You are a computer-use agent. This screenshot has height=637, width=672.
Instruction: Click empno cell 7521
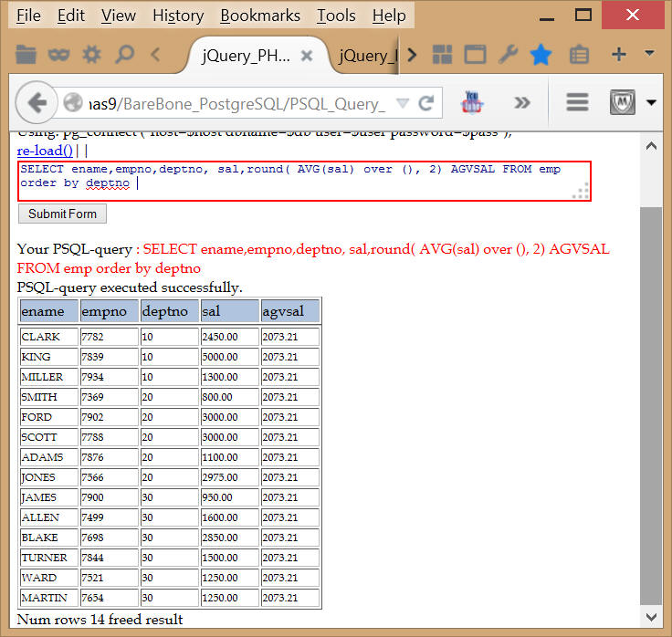tap(110, 578)
